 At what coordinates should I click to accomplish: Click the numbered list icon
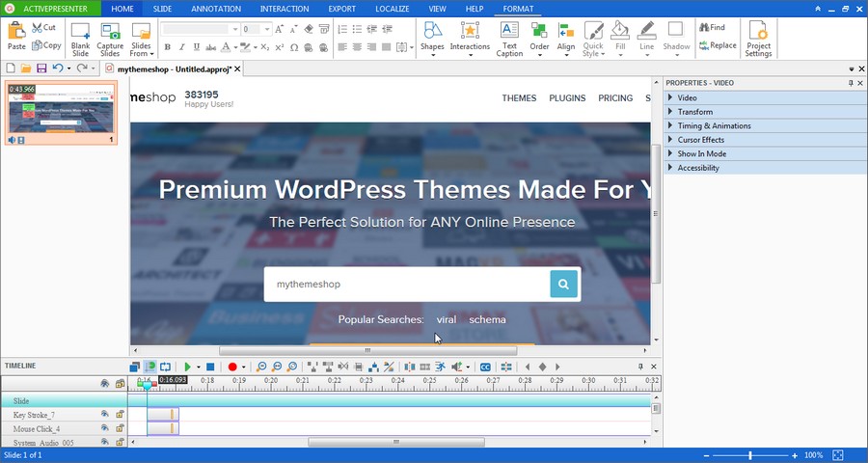coord(342,29)
